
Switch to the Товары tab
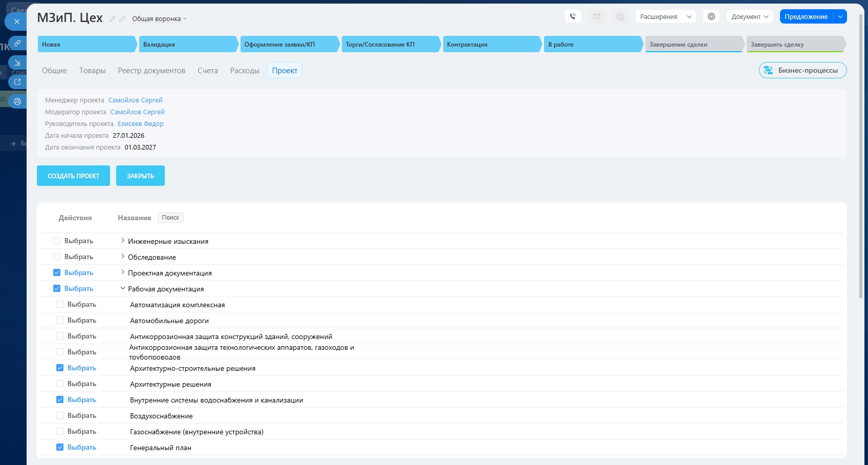(x=92, y=71)
